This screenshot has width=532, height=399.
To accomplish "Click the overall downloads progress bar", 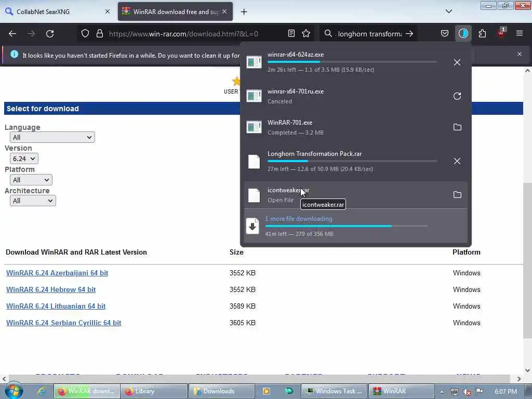I will 346,226.
